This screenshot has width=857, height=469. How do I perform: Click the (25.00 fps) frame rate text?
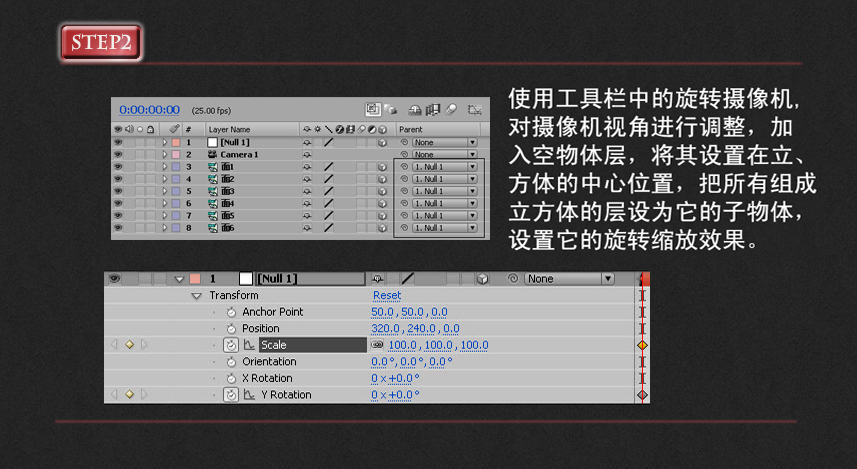212,110
